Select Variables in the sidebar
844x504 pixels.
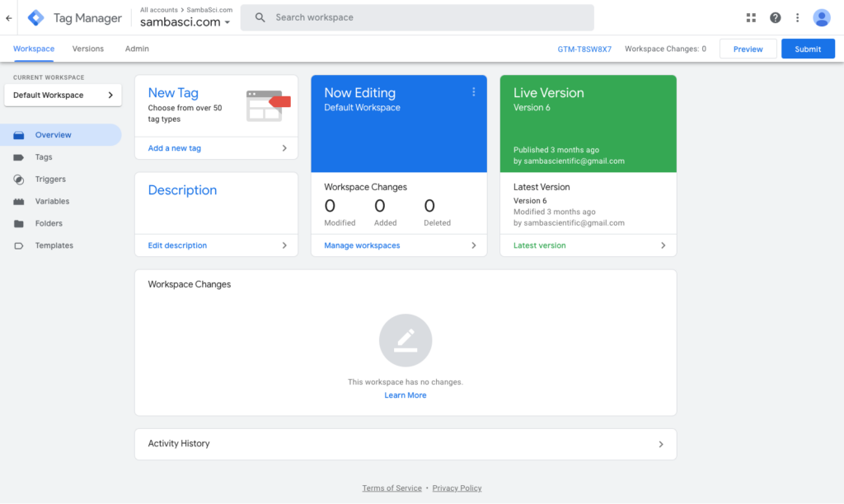coord(61,201)
